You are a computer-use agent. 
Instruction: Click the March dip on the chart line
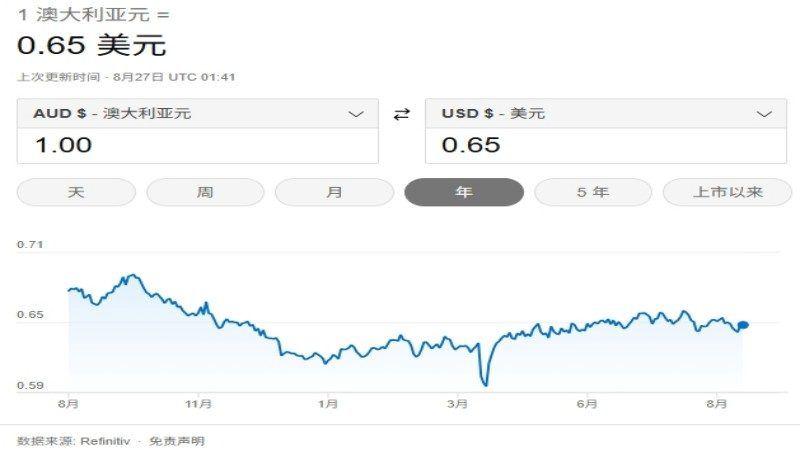pyautogui.click(x=486, y=381)
